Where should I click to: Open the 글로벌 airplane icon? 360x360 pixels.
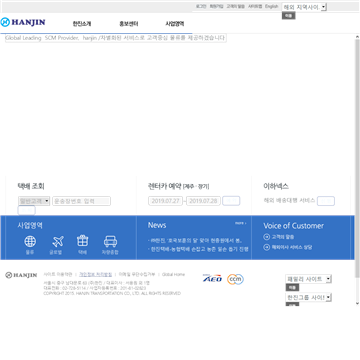tap(58, 241)
